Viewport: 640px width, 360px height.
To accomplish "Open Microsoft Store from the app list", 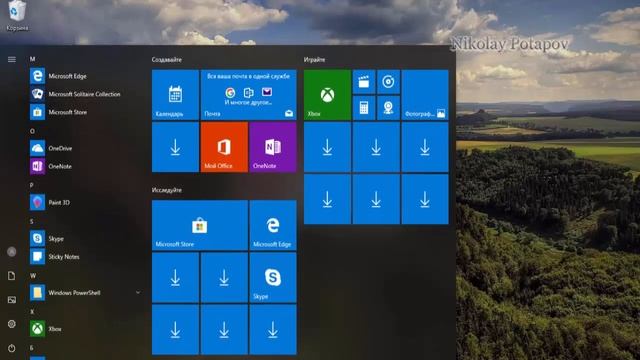I will pos(85,112).
